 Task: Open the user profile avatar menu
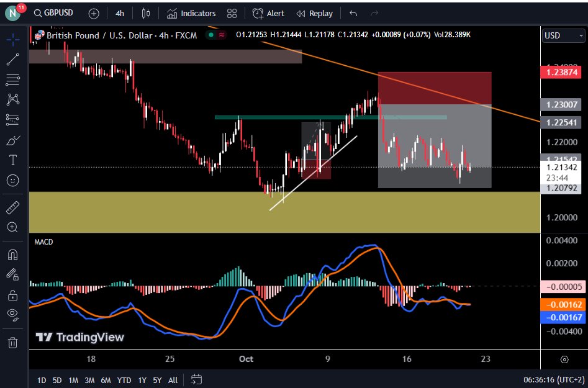[x=13, y=13]
